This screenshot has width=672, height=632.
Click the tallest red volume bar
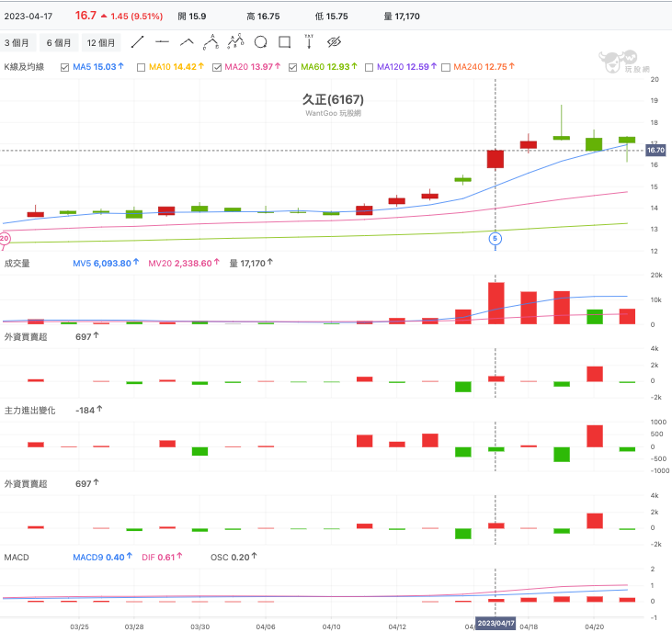point(495,303)
